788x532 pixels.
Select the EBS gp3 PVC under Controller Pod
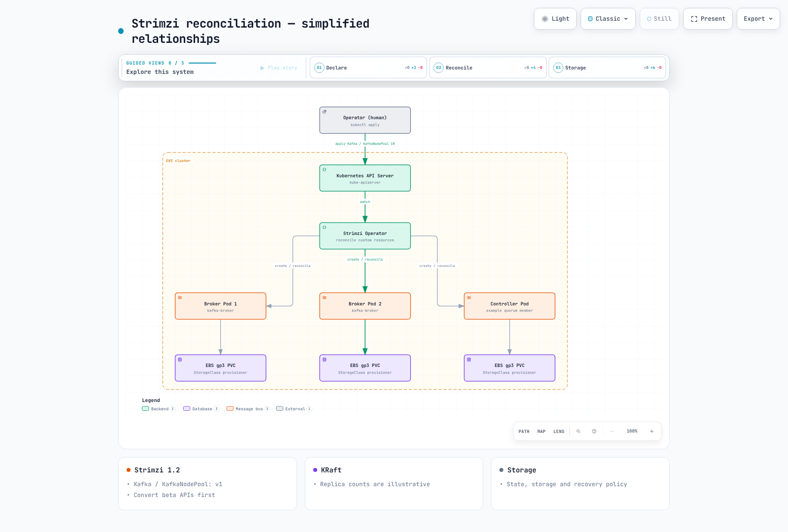510,368
